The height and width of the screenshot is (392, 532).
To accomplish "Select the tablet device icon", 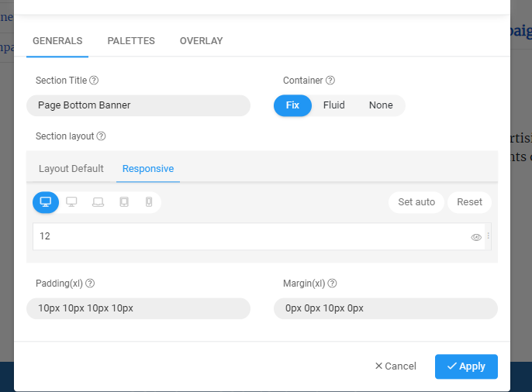I will click(123, 202).
